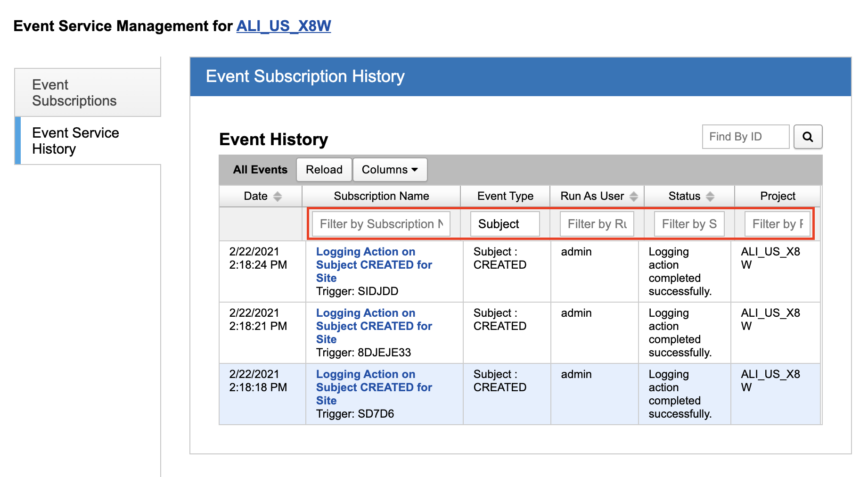This screenshot has height=477, width=868.
Task: Click the Subscription Name column header
Action: (x=381, y=196)
